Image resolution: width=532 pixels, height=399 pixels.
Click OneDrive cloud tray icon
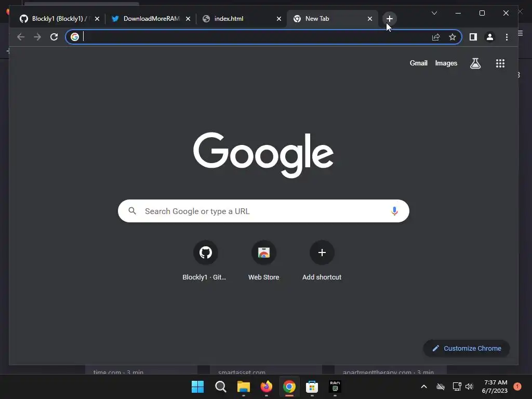(441, 387)
